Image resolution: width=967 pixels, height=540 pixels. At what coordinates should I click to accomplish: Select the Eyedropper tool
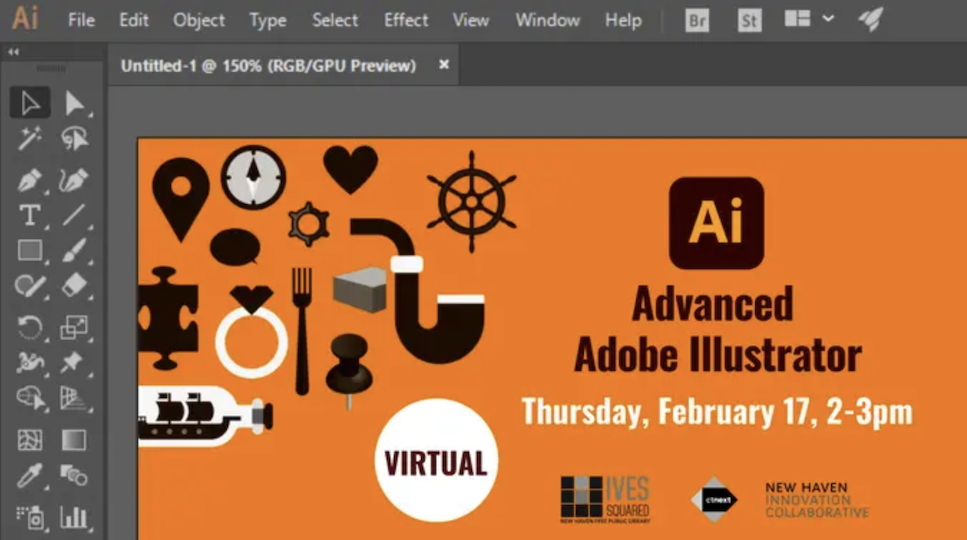[x=30, y=475]
